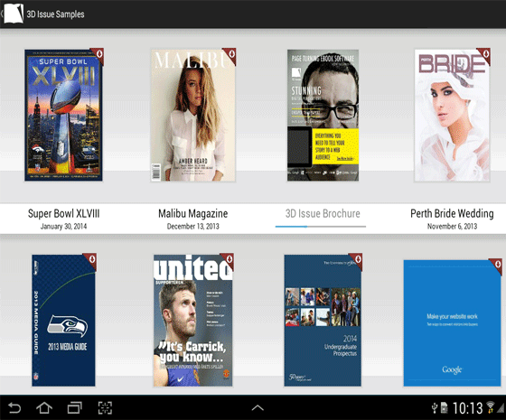Open the Malibu Magazine cover
The height and width of the screenshot is (420, 506).
click(193, 116)
